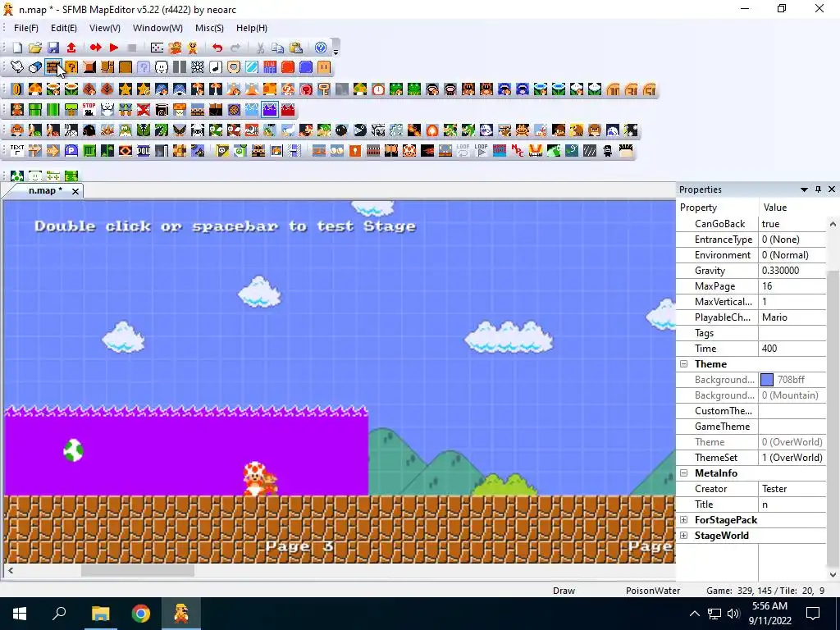Choose the brick block tile
Viewport: 840px width, 630px height.
click(53, 67)
